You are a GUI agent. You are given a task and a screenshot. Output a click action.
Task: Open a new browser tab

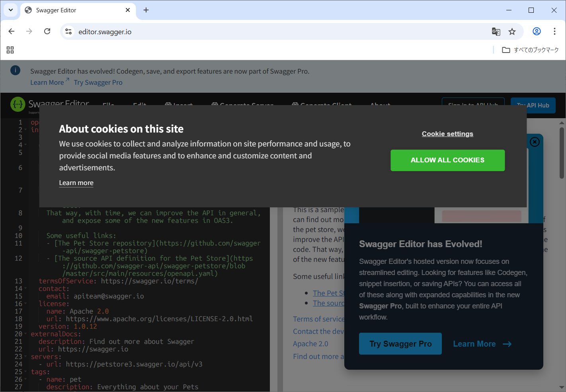(146, 10)
